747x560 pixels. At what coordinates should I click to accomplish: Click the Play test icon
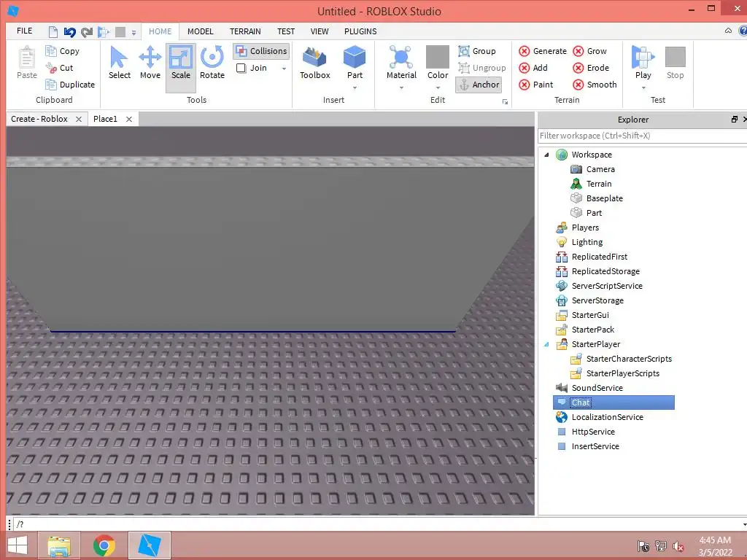tap(643, 57)
